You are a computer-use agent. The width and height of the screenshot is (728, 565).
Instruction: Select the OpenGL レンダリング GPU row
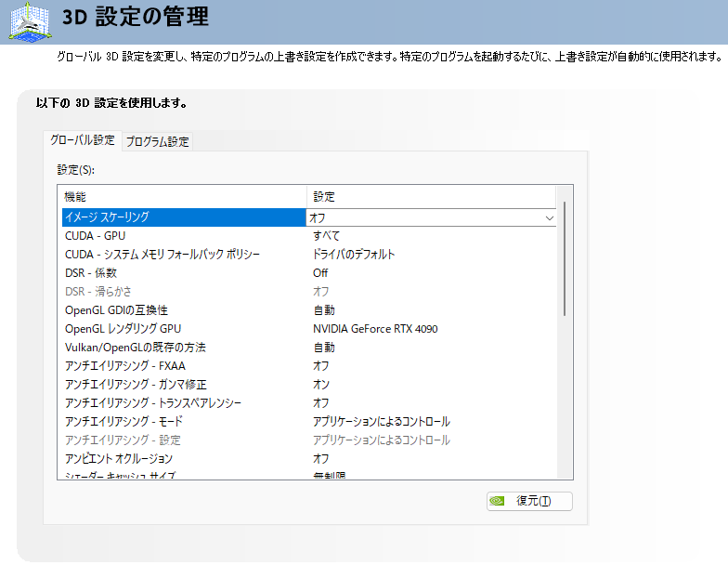[308, 329]
